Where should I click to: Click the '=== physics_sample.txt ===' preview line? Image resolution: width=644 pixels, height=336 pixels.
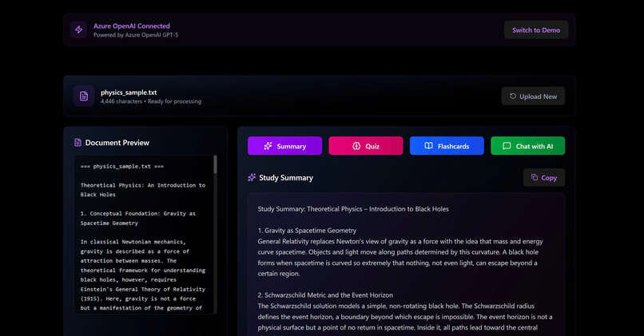tap(122, 167)
